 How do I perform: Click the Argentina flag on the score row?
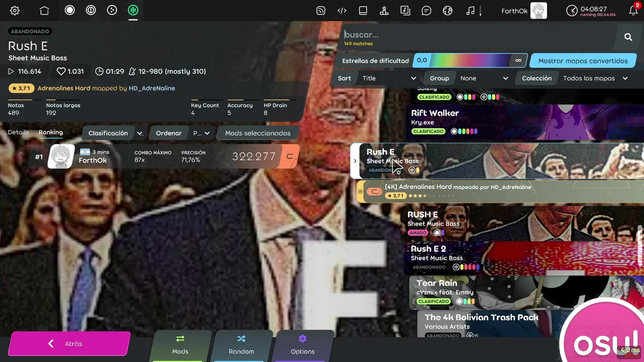85,152
